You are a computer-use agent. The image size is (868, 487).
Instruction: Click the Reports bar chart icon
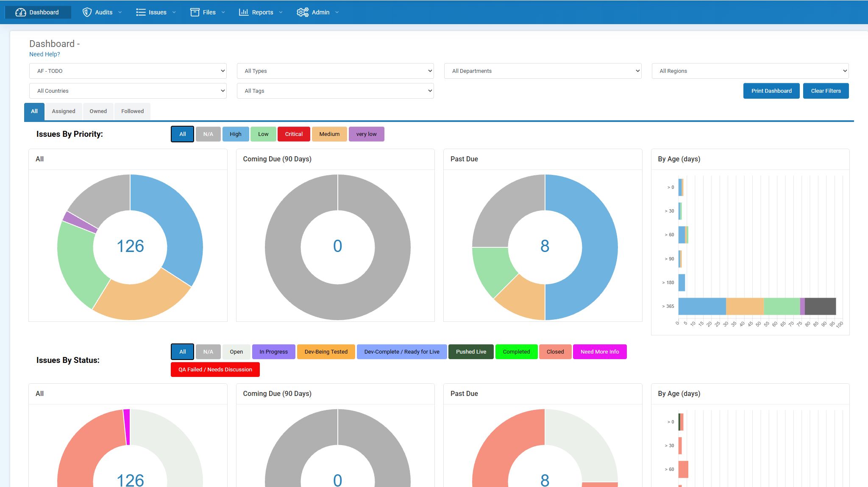point(244,12)
